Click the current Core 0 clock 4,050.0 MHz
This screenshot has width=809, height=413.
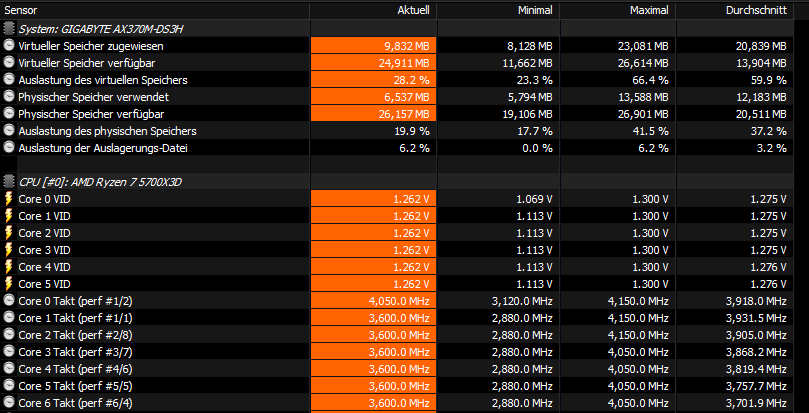coord(399,301)
